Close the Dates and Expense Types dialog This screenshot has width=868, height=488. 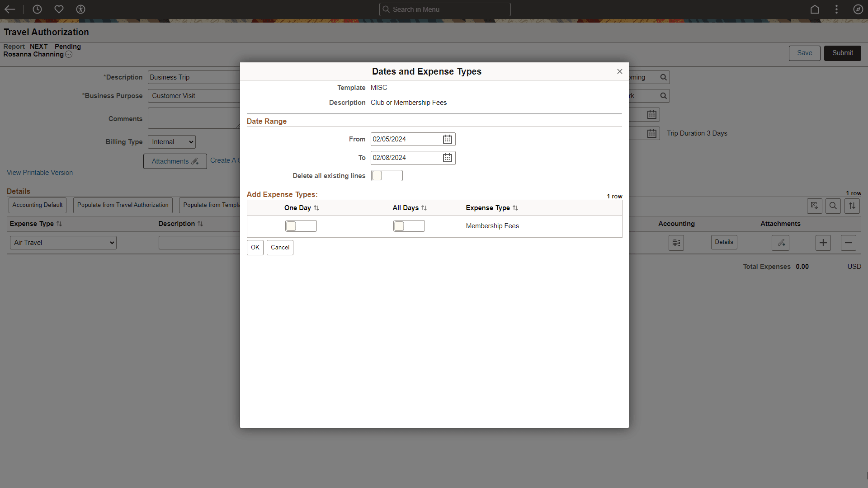[x=619, y=71]
